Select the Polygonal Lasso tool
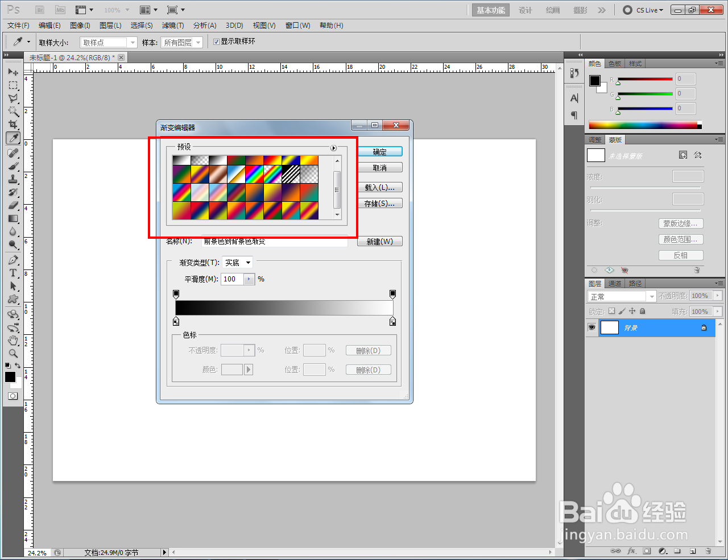 pyautogui.click(x=13, y=98)
